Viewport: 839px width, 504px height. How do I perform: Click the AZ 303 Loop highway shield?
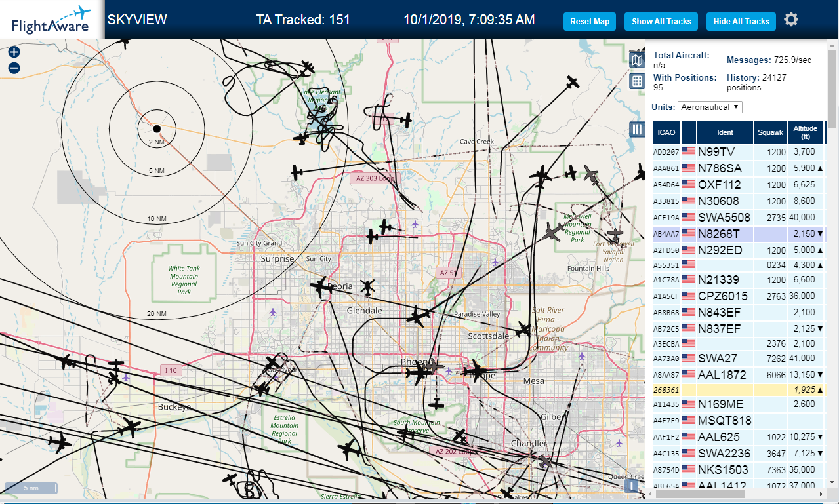point(375,178)
